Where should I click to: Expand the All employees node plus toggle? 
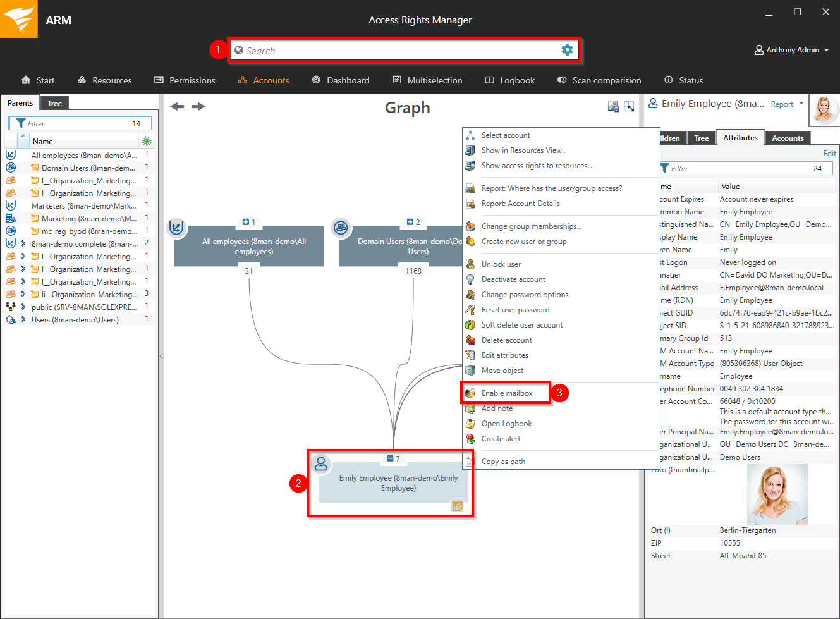tap(246, 222)
